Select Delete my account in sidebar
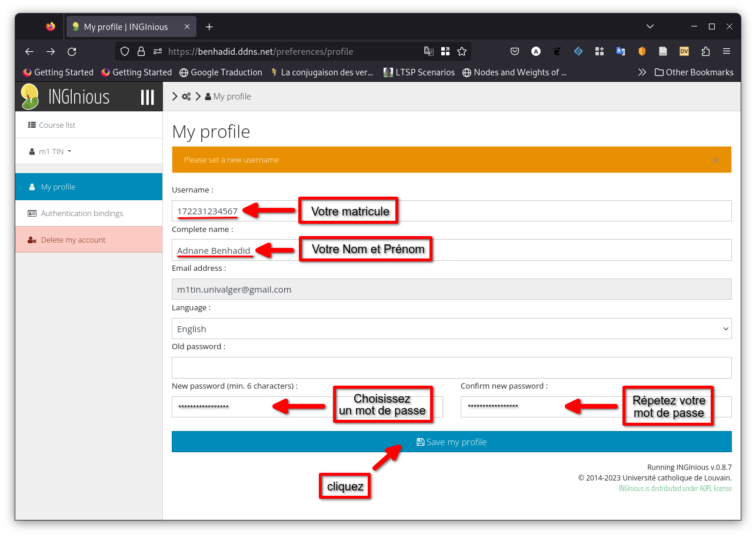756x537 pixels. (89, 240)
